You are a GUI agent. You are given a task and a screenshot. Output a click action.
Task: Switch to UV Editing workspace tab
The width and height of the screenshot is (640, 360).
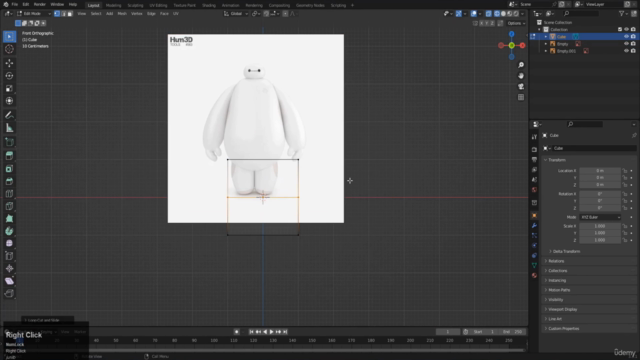point(158,5)
